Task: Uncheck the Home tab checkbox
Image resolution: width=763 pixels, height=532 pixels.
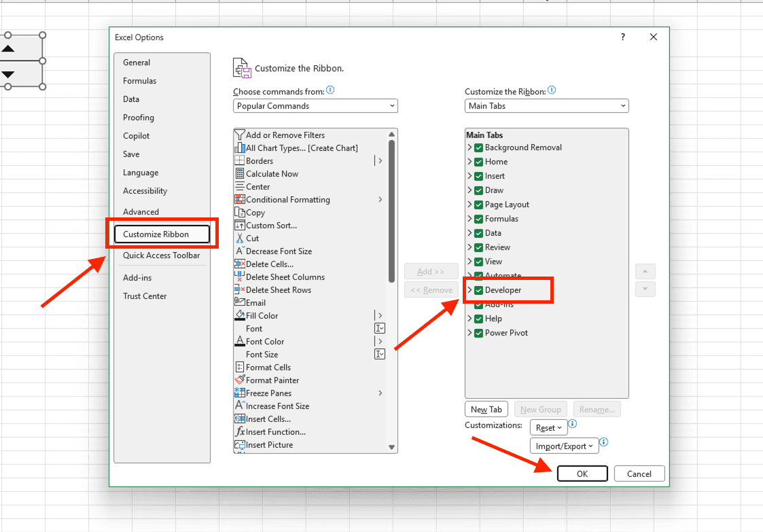Action: (x=479, y=162)
